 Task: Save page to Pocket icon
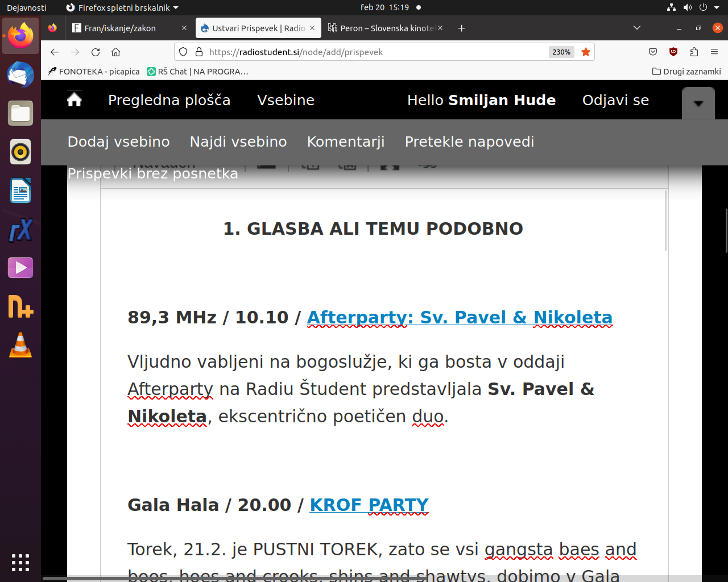(653, 52)
